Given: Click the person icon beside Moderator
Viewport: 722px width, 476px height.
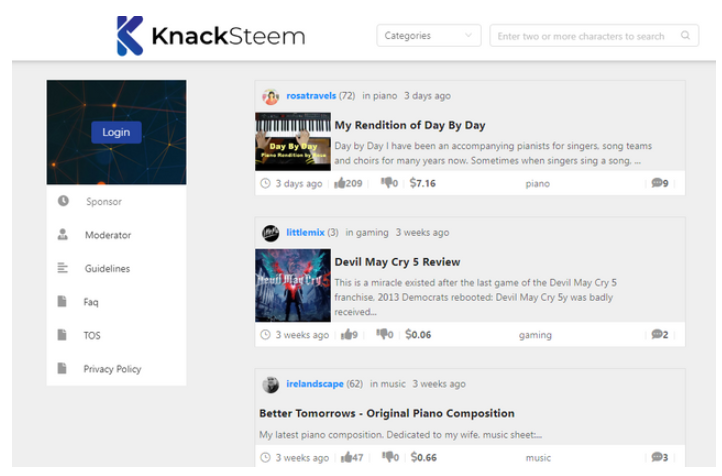Looking at the screenshot, I should pyautogui.click(x=63, y=234).
